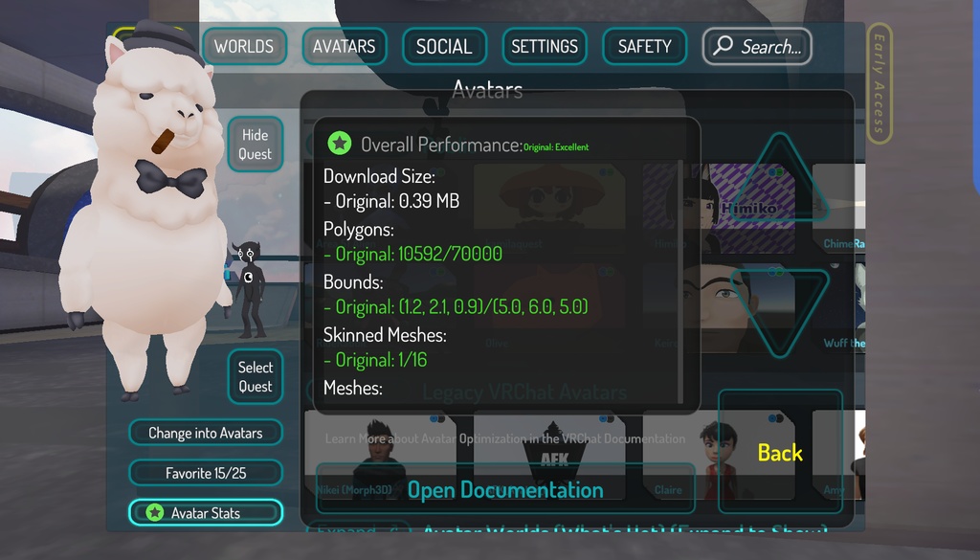This screenshot has width=980, height=560.
Task: Click Change into Avatars button
Action: [206, 433]
